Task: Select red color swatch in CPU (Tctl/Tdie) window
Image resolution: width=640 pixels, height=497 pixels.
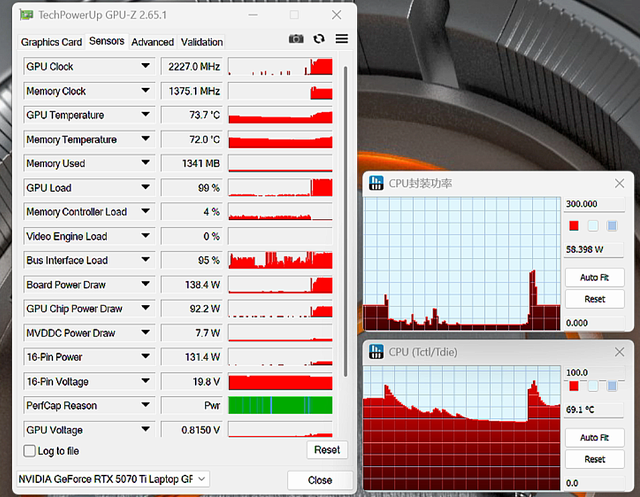Action: (x=574, y=385)
